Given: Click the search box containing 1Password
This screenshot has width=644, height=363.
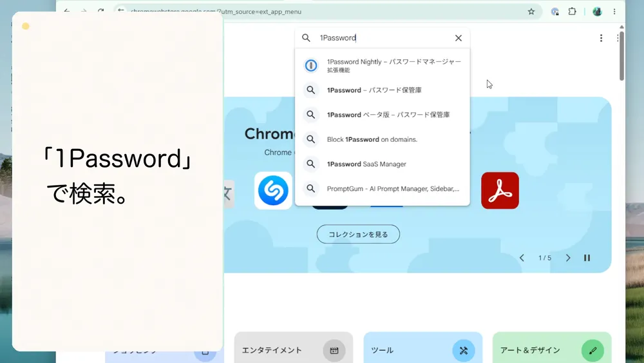Looking at the screenshot, I should pyautogui.click(x=383, y=38).
